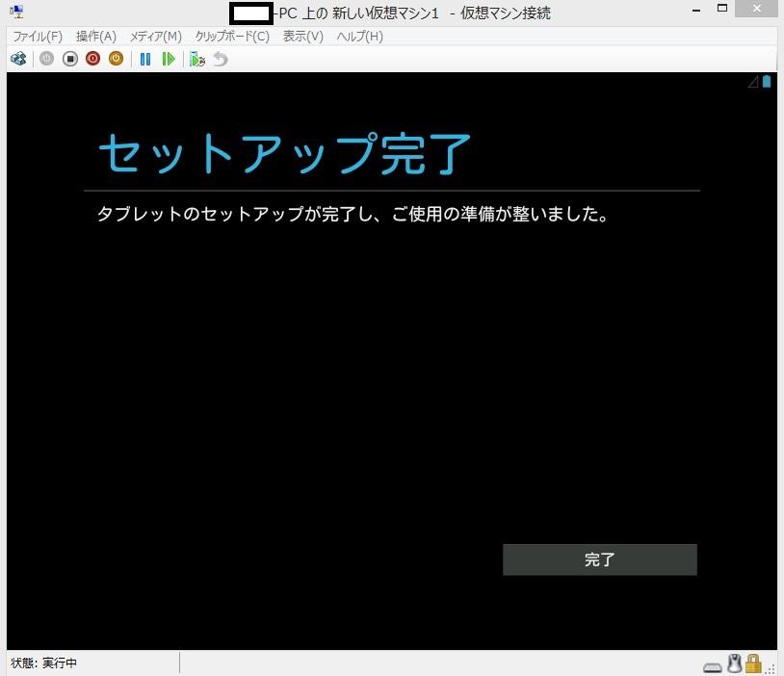The height and width of the screenshot is (676, 784).
Task: Close the virtual machine connection window
Action: click(756, 9)
